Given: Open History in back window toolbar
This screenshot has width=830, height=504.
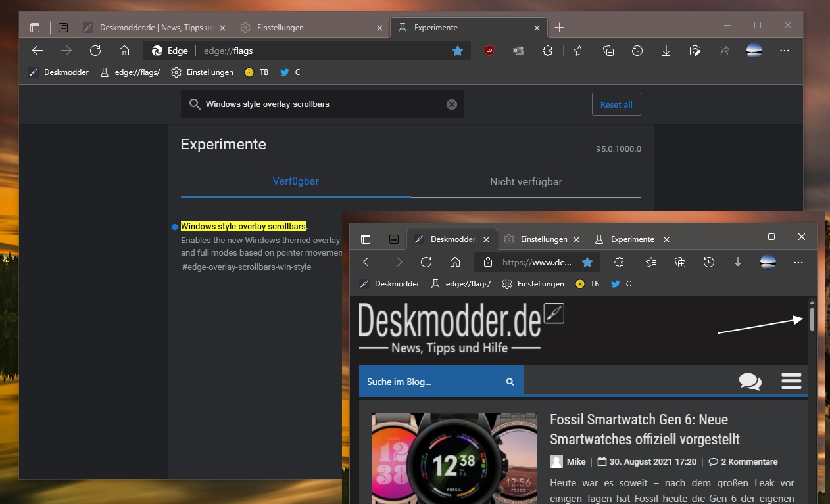Looking at the screenshot, I should pyautogui.click(x=637, y=51).
